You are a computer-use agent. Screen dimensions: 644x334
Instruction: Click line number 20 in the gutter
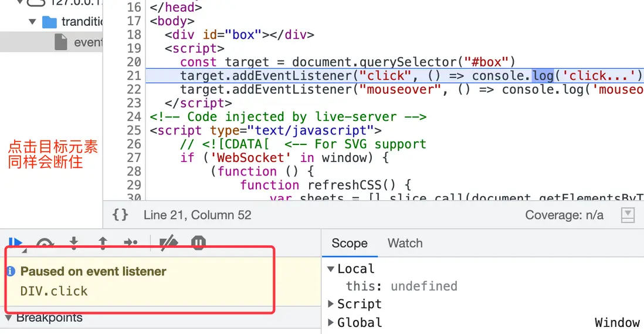(134, 62)
